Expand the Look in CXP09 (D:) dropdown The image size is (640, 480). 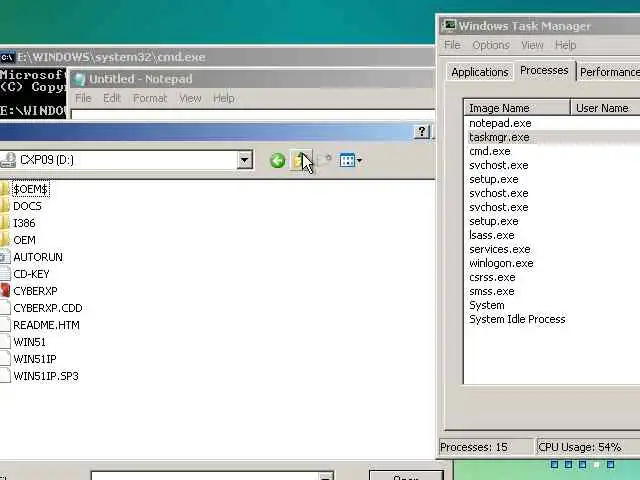coord(244,160)
